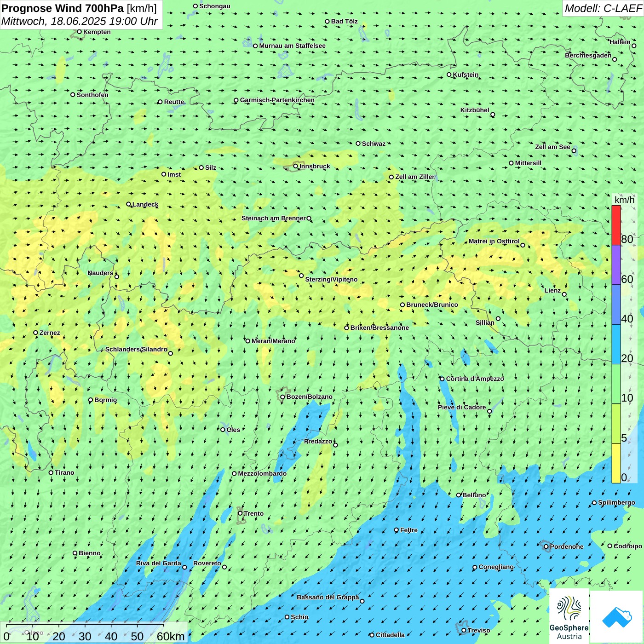This screenshot has height=644, width=644.
Task: Click the Lienz location dot
Action: [564, 294]
